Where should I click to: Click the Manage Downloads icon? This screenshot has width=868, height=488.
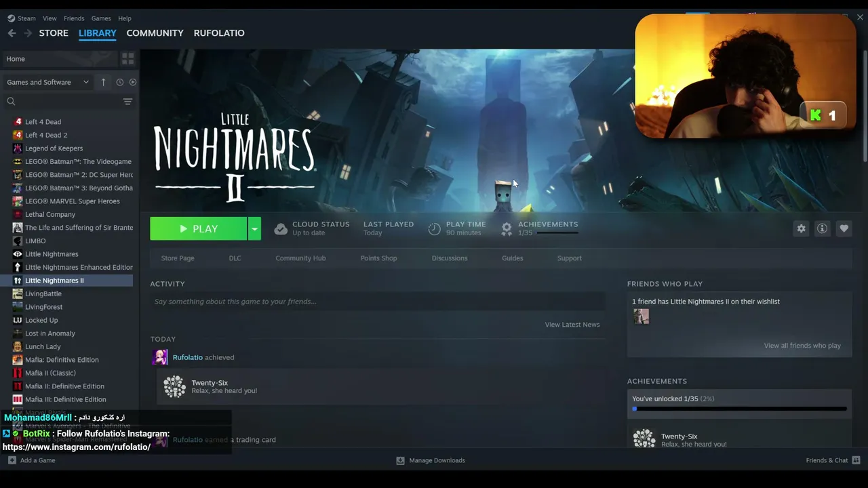400,460
